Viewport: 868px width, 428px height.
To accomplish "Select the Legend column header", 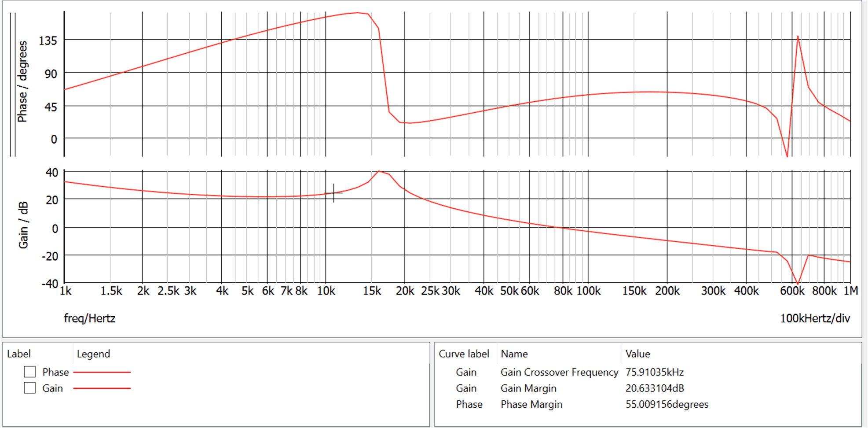I will point(93,354).
